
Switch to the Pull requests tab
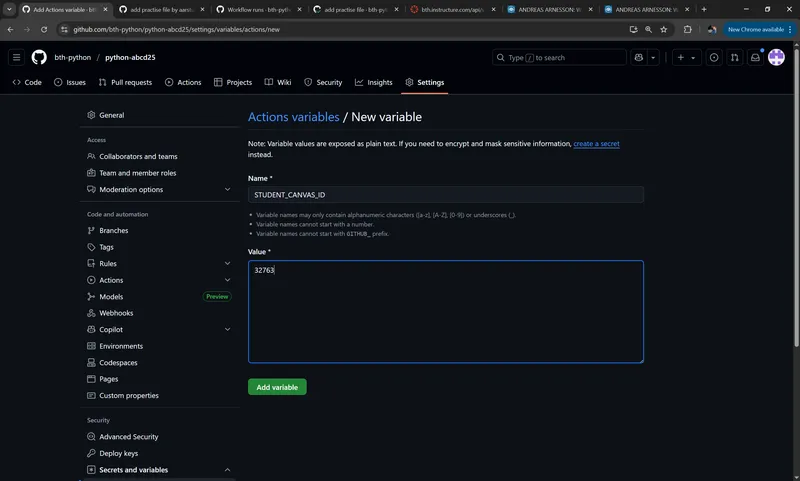click(125, 82)
